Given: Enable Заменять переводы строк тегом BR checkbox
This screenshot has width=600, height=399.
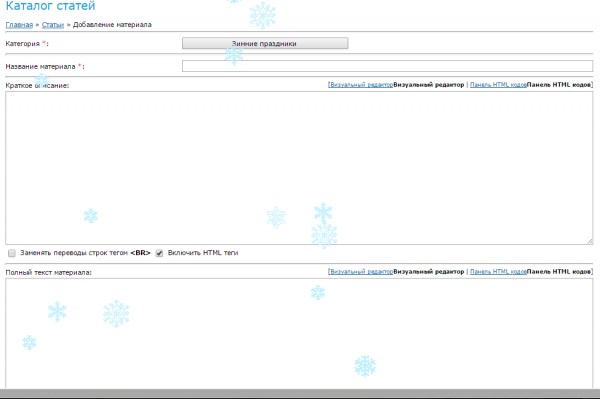Looking at the screenshot, I should tap(12, 253).
